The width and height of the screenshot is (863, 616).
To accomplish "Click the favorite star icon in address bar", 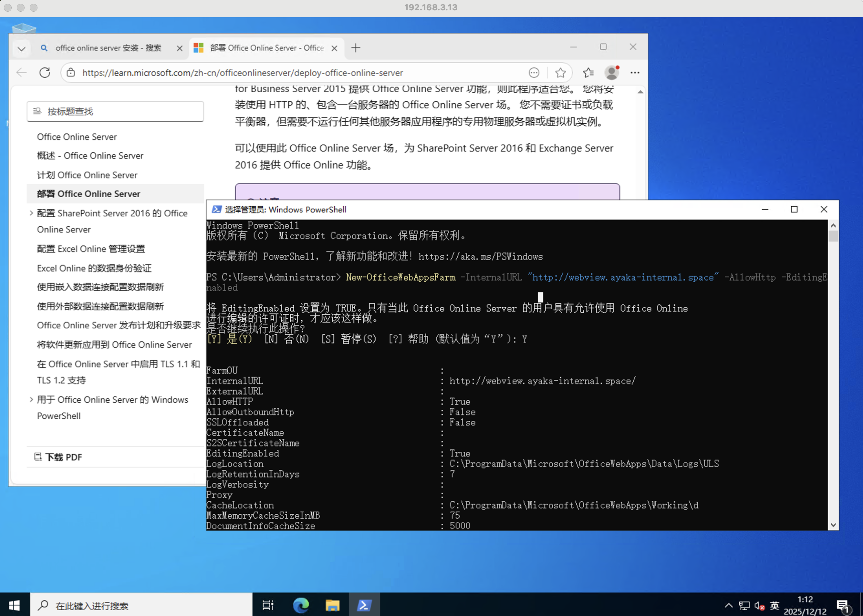I will click(560, 72).
